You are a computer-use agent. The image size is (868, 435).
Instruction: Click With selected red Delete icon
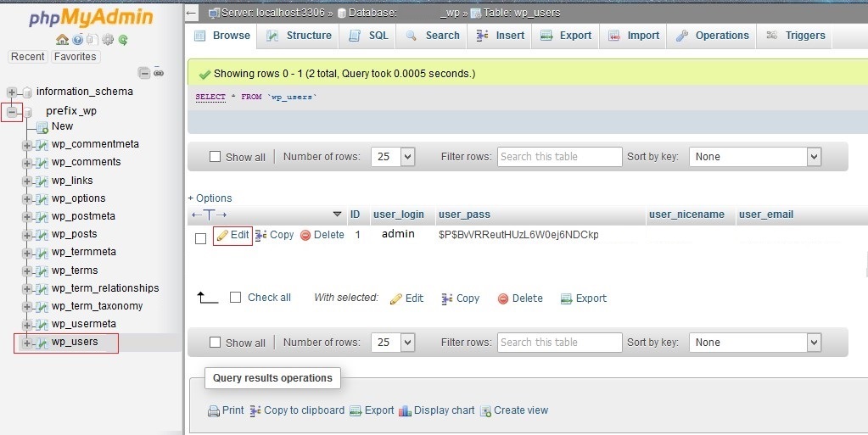pos(503,298)
